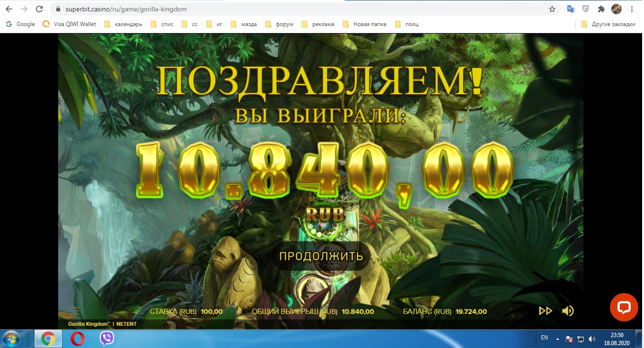Launch Viber from the taskbar
Viewport: 644px width, 348px height.
click(107, 339)
